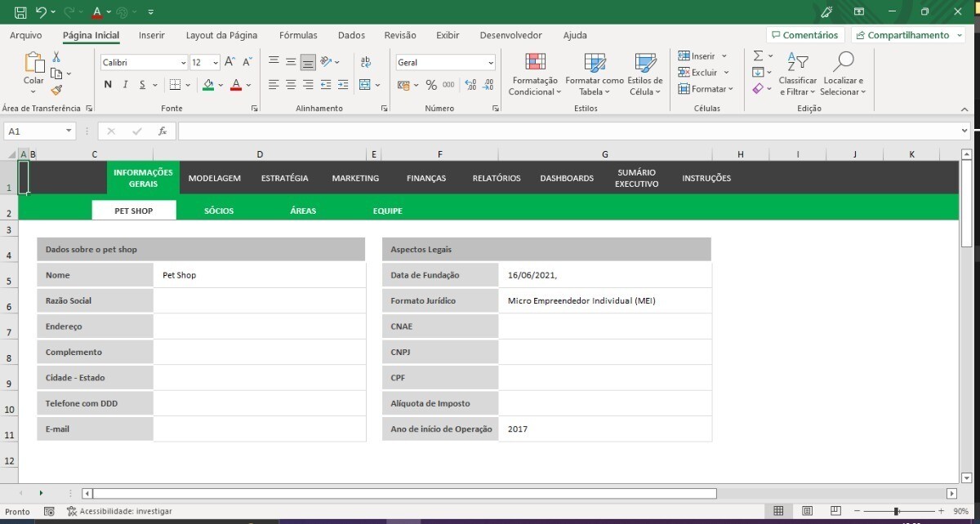Screen dimensions: 980x524
Task: Toggle the wrap text button
Action: (365, 62)
